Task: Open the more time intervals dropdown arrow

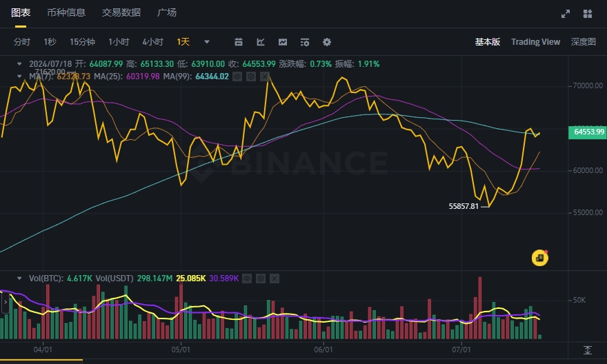Action: [207, 42]
